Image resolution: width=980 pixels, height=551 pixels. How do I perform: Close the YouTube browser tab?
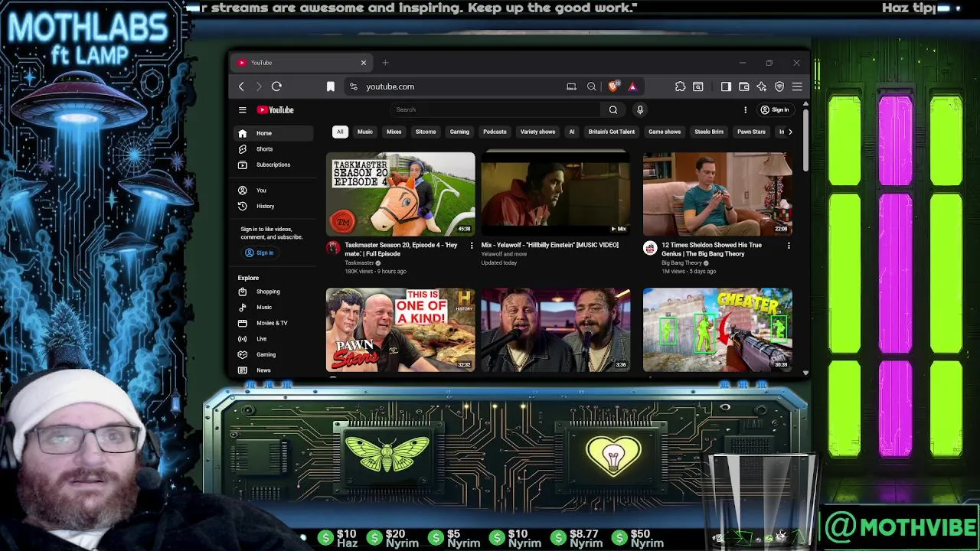click(x=364, y=63)
